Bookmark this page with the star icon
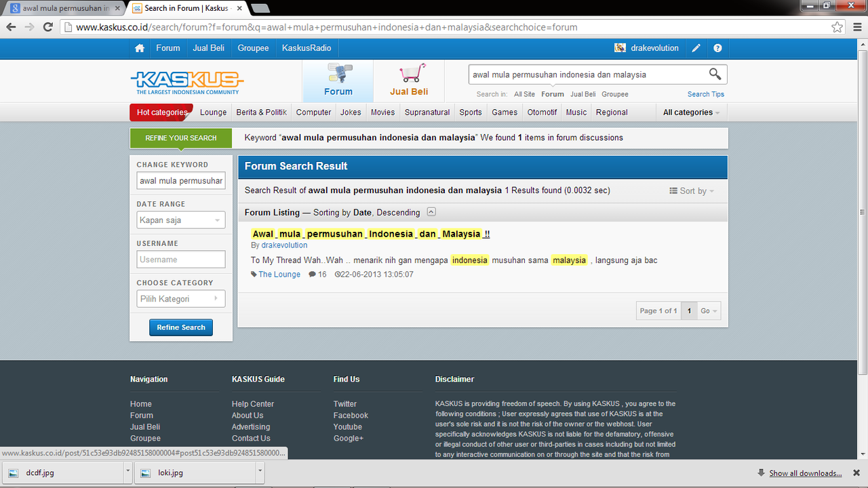 (837, 27)
